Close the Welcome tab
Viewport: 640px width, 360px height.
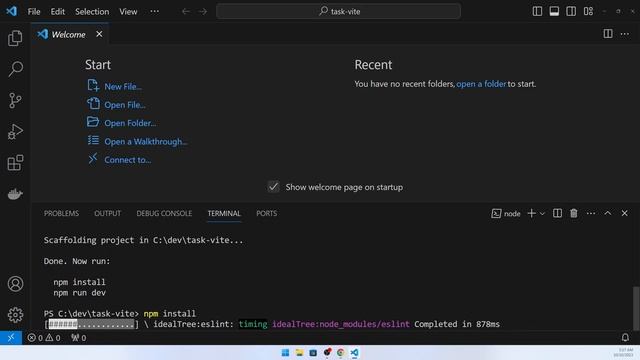(99, 34)
